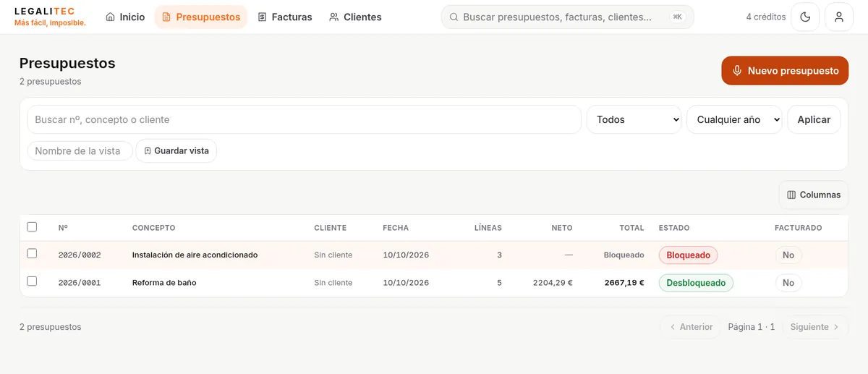868x374 pixels.
Task: Click the green Desbloqueado status badge
Action: pyautogui.click(x=696, y=283)
